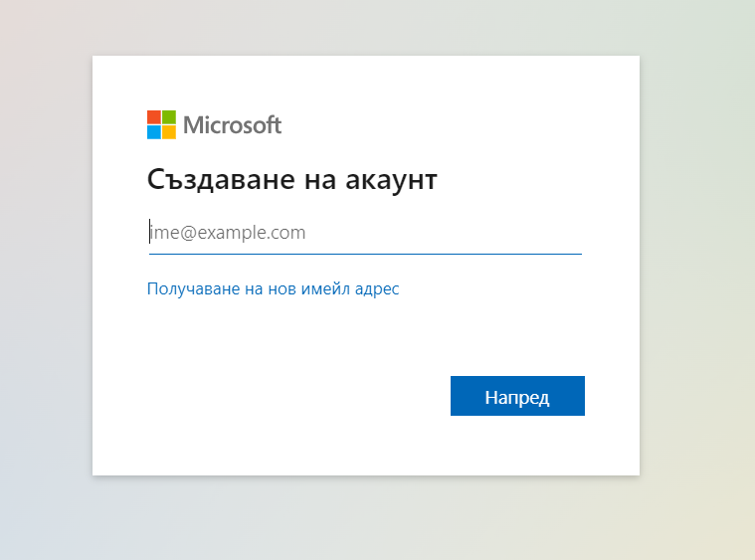This screenshot has width=755, height=560.
Task: Click the word адрес in the link
Action: pyautogui.click(x=377, y=289)
